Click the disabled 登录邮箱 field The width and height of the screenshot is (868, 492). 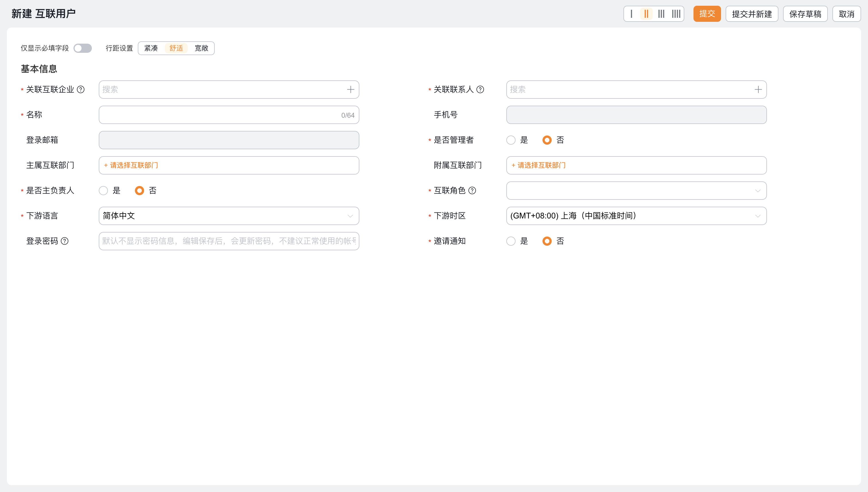pyautogui.click(x=229, y=140)
